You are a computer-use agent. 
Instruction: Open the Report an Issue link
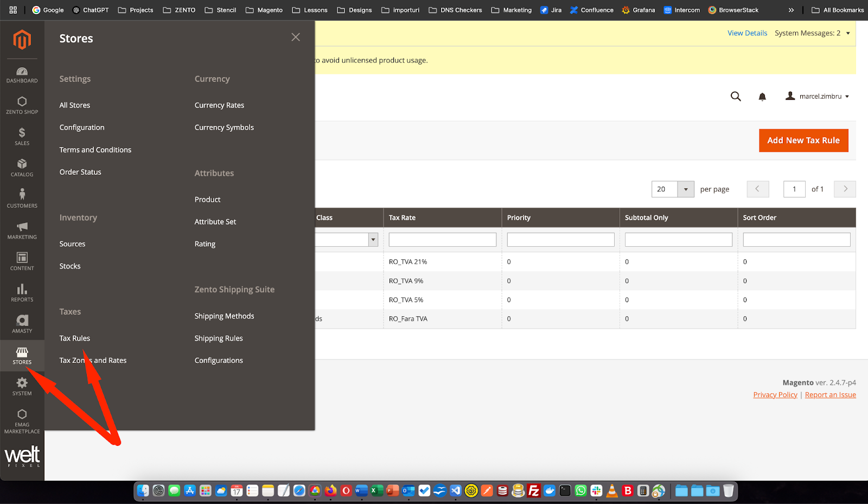[x=831, y=395]
